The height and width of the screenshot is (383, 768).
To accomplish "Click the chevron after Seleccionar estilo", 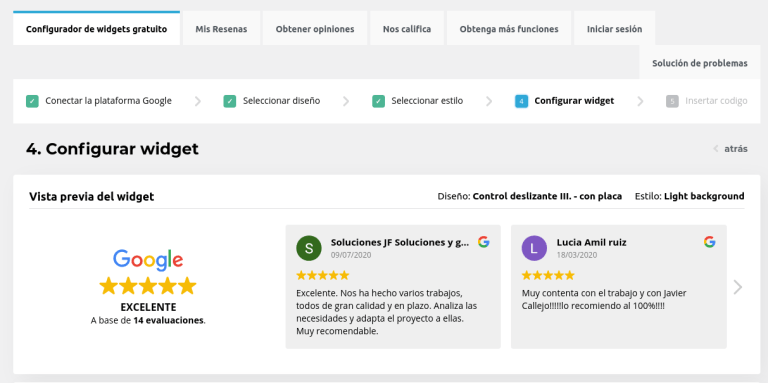I will (x=489, y=101).
